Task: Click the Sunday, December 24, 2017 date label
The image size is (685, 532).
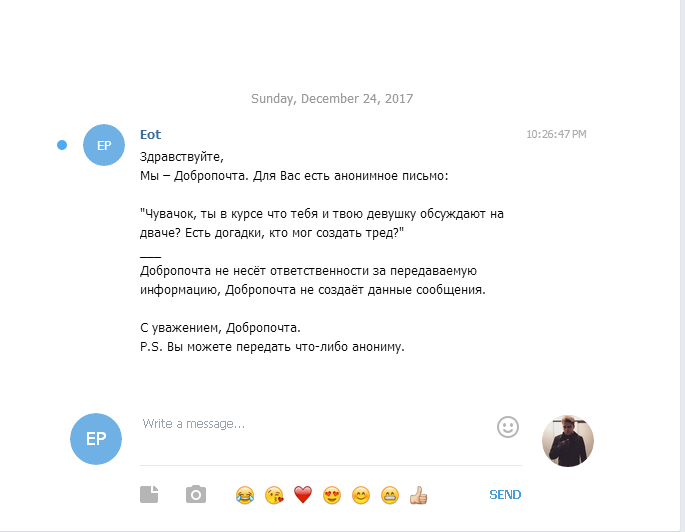Action: click(x=332, y=99)
